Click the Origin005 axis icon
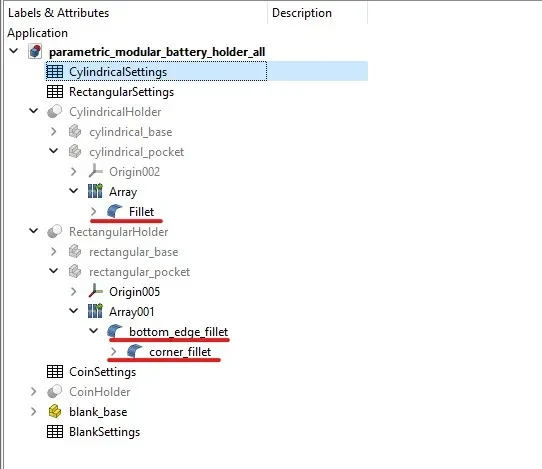 pyautogui.click(x=95, y=291)
